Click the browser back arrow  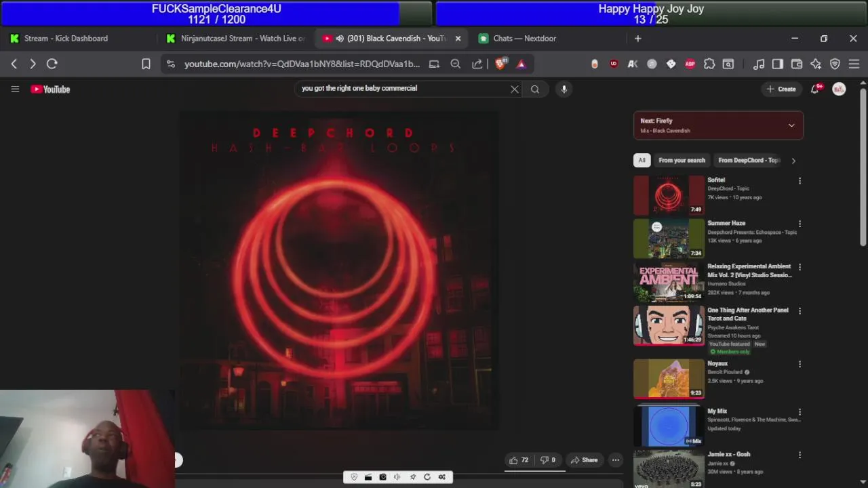14,64
